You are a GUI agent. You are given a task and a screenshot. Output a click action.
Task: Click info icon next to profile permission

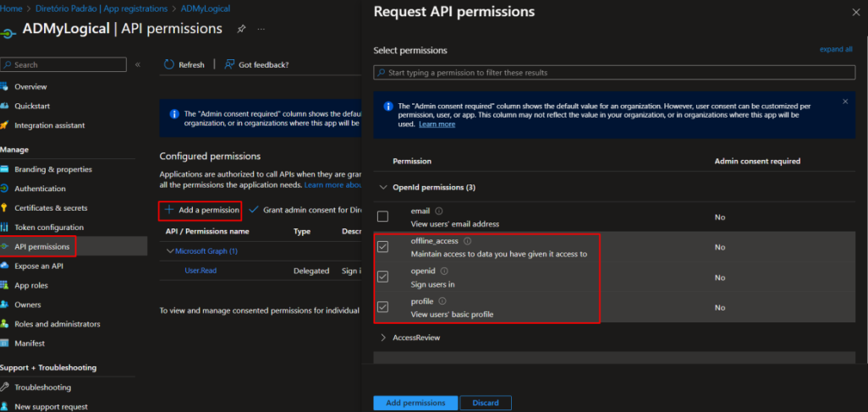pos(442,300)
